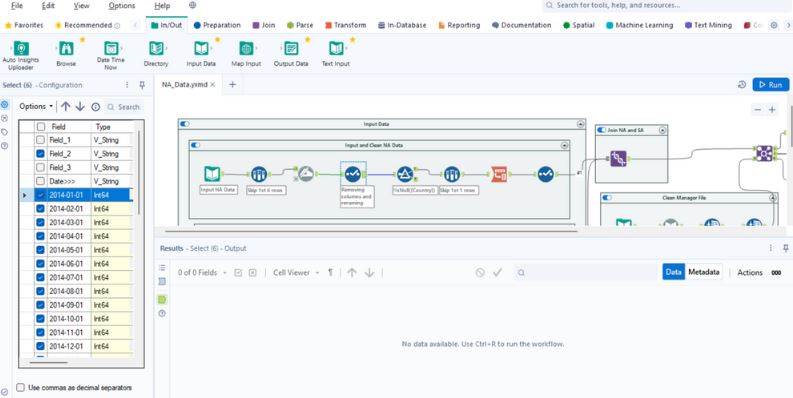
Task: Click the Skip 1st 1 rows node
Action: click(x=452, y=174)
